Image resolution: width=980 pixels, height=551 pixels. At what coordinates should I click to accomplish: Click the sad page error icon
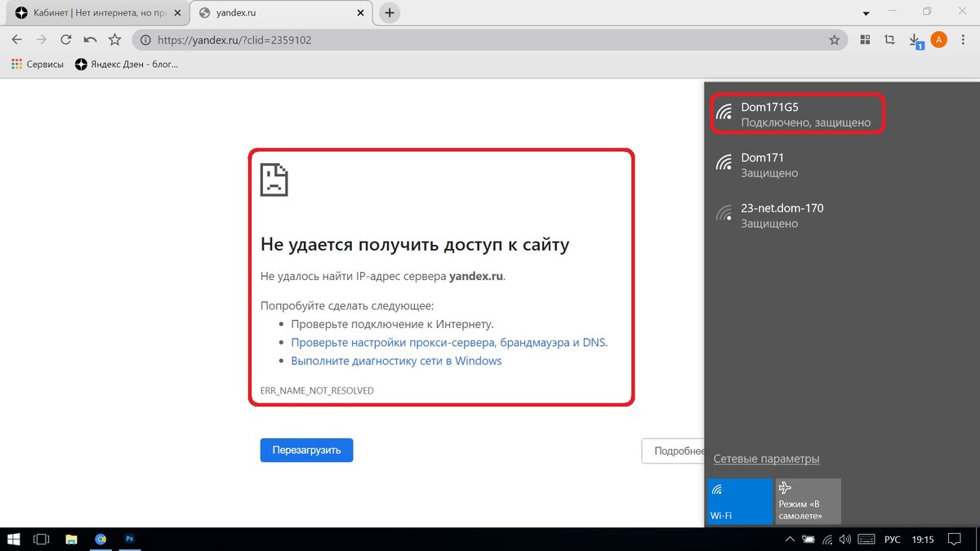[274, 180]
